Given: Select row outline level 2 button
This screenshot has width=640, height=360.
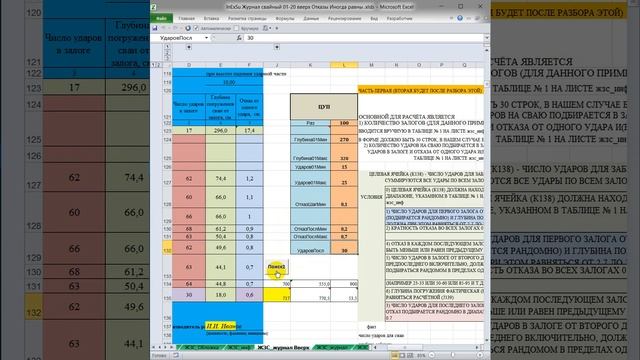Looking at the screenshot, I should [x=159, y=65].
